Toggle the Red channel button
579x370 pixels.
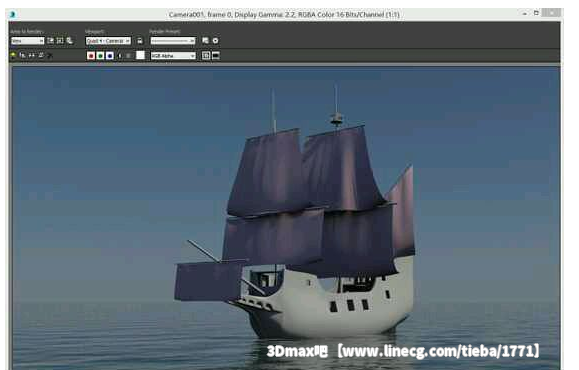point(91,56)
